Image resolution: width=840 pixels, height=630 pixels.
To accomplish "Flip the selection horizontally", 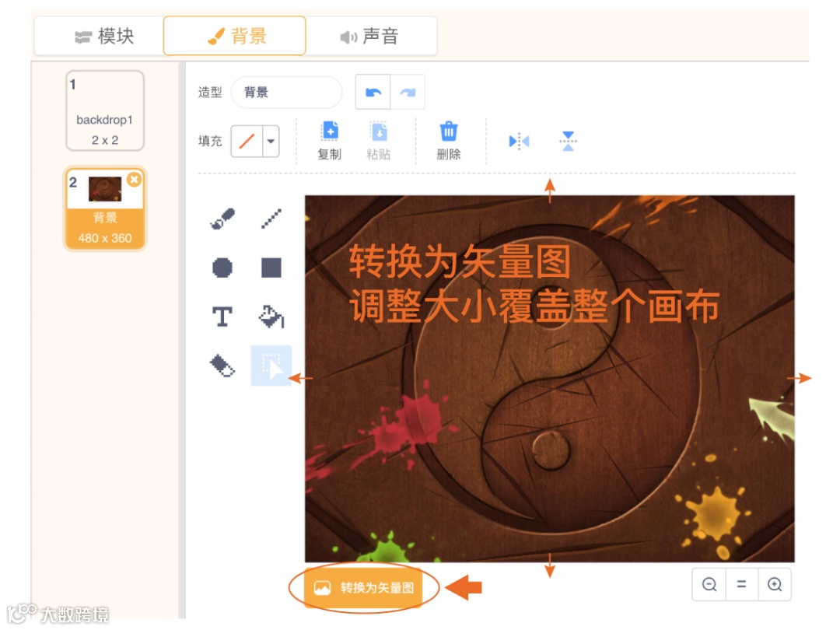I will [519, 142].
